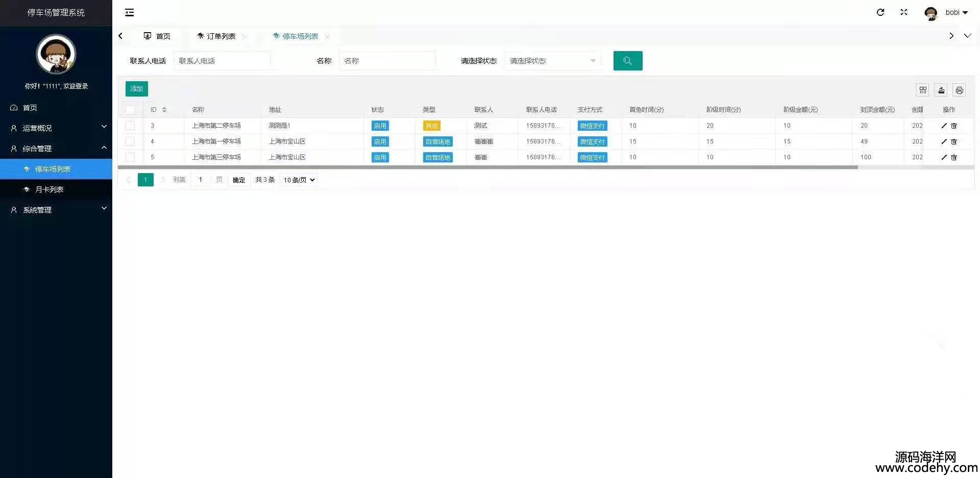Go to page 1 in pagination
The width and height of the screenshot is (980, 478).
click(x=145, y=180)
